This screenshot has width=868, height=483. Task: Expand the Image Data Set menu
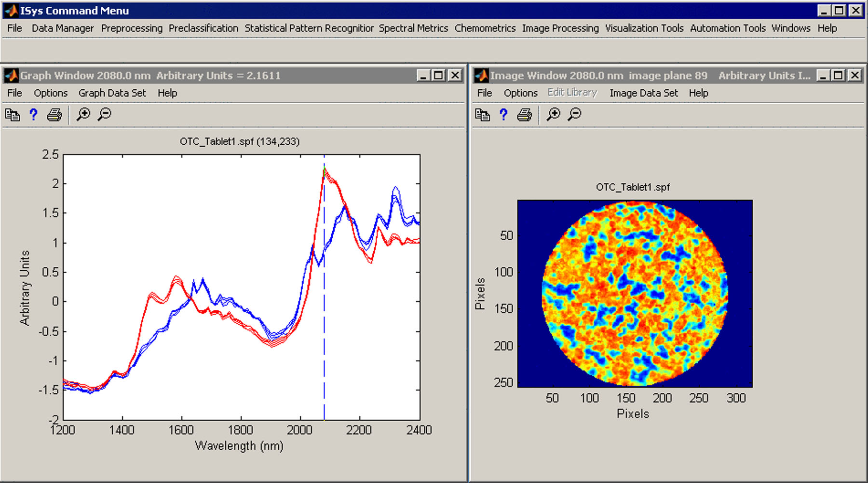point(643,93)
